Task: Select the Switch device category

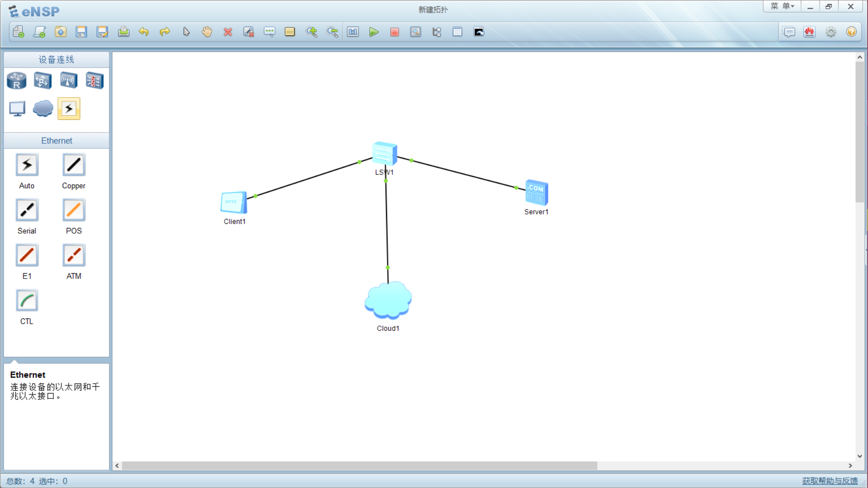Action: pos(42,81)
